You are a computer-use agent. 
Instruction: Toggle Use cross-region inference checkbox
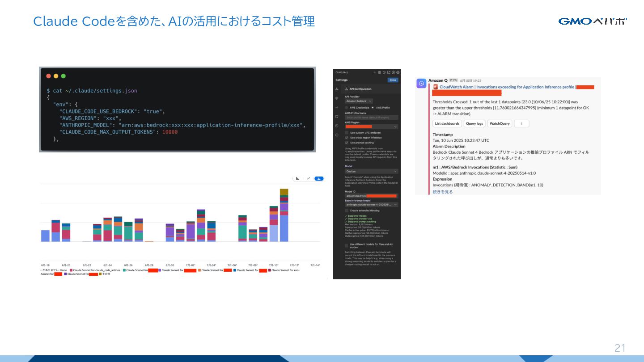[x=347, y=138]
